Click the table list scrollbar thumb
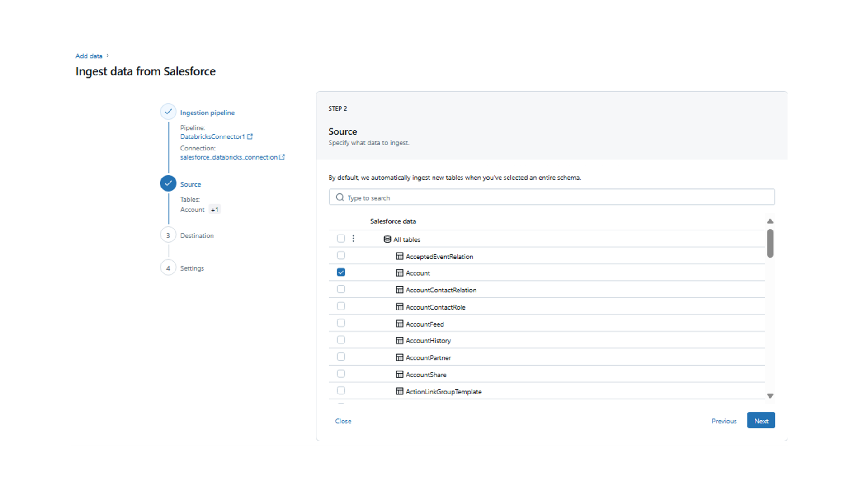The width and height of the screenshot is (868, 488). pos(770,243)
